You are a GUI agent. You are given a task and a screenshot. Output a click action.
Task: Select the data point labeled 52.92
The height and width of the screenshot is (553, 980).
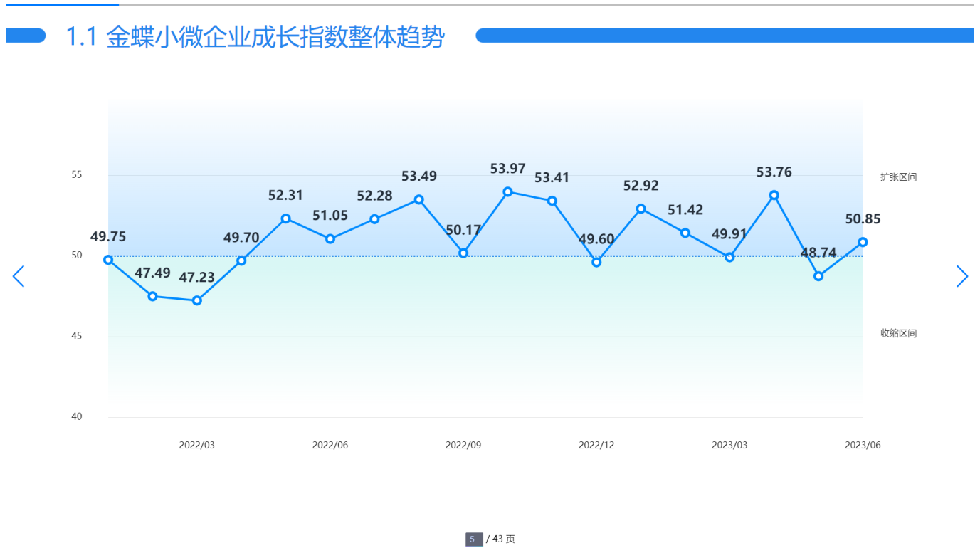click(641, 209)
